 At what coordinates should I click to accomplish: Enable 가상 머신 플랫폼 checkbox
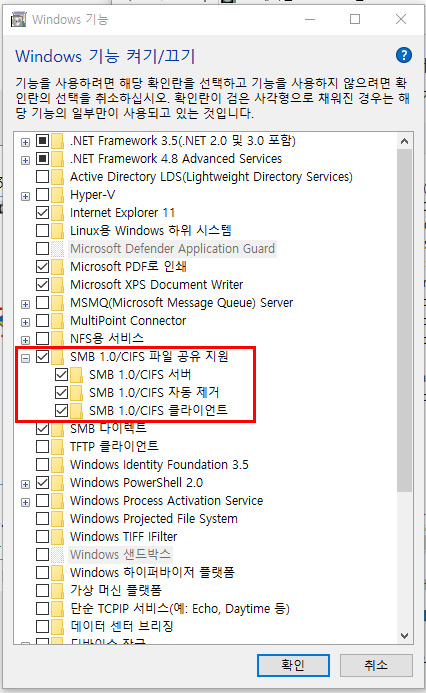pos(42,590)
